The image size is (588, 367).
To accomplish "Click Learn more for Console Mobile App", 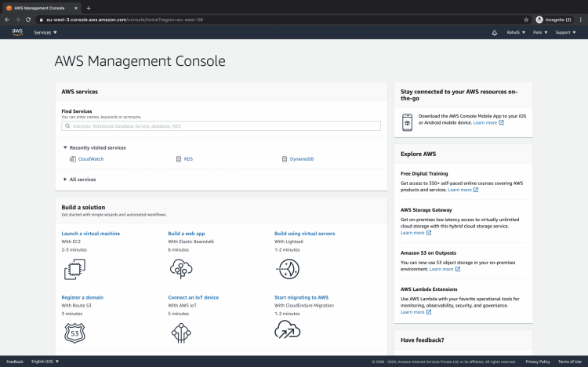I will 485,122.
